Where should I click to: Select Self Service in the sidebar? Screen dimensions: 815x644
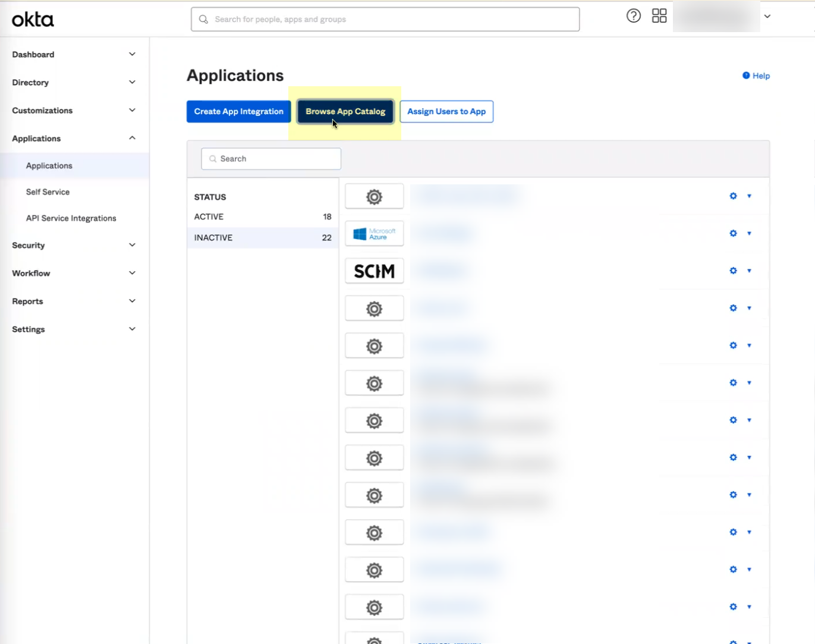[x=48, y=191]
